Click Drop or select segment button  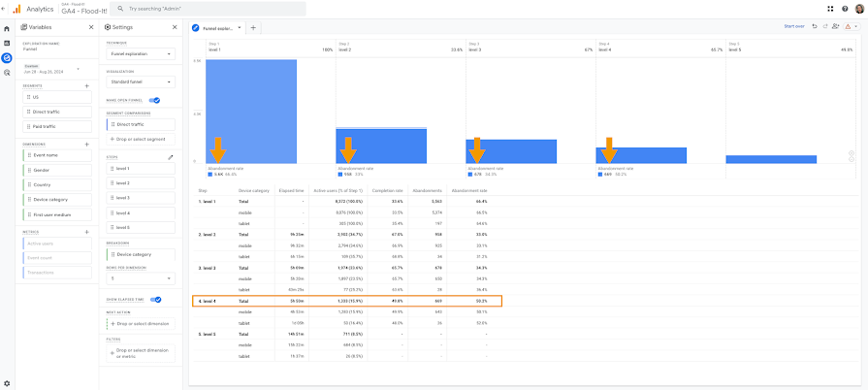tap(141, 139)
